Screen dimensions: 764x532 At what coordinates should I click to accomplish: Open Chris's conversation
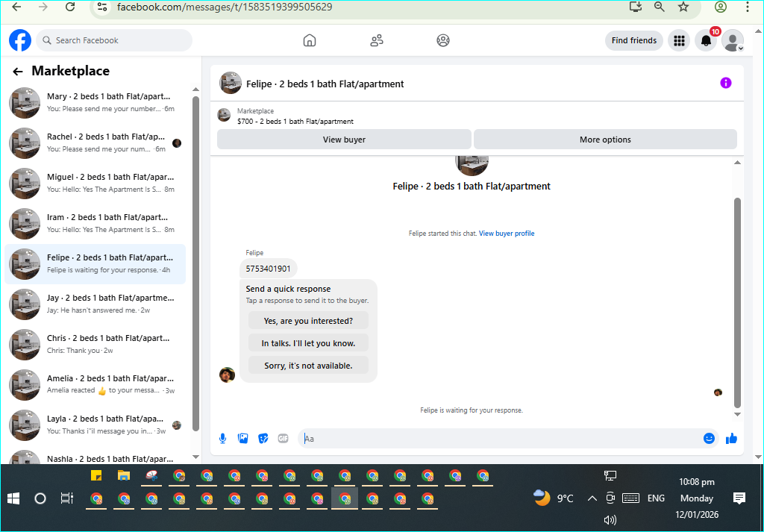95,345
